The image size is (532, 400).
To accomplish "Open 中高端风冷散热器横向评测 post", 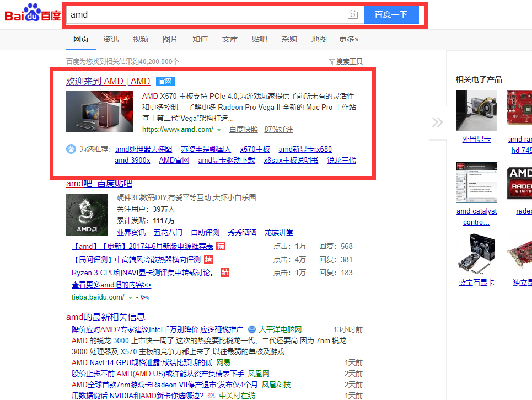I will click(136, 259).
